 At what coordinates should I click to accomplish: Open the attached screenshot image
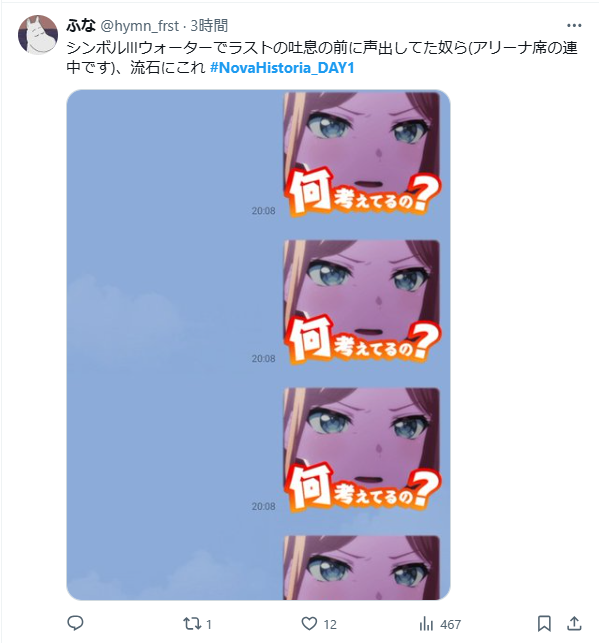coord(258,344)
